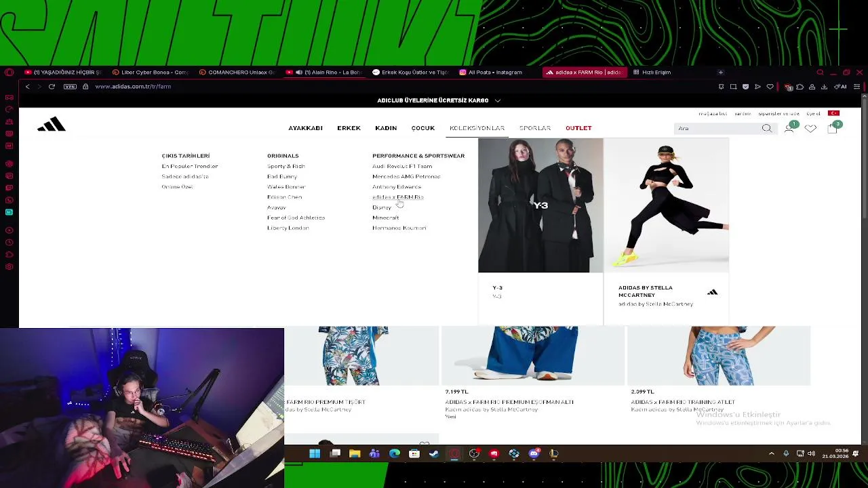Select adidas x FARM Rio collection link
The image size is (868, 488).
[397, 197]
